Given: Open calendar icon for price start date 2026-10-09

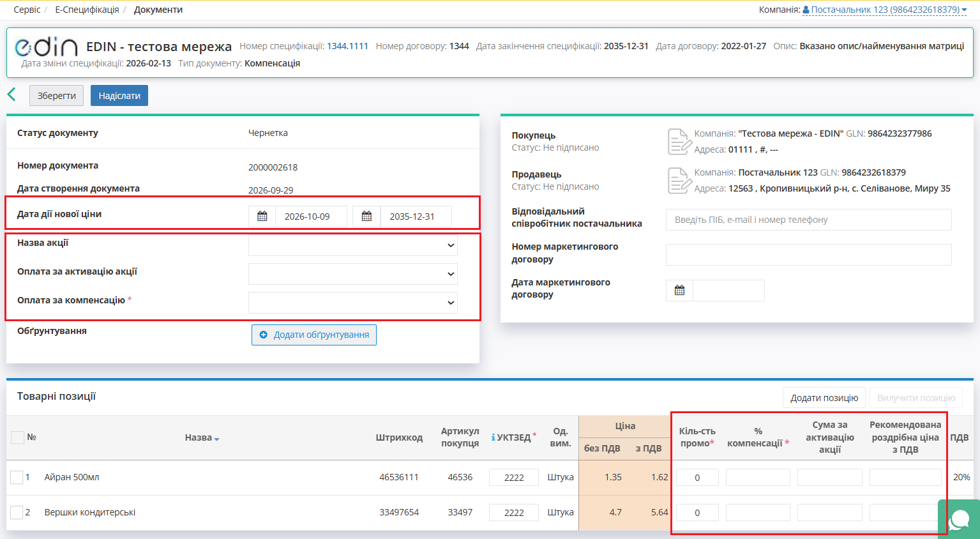Looking at the screenshot, I should pos(262,216).
